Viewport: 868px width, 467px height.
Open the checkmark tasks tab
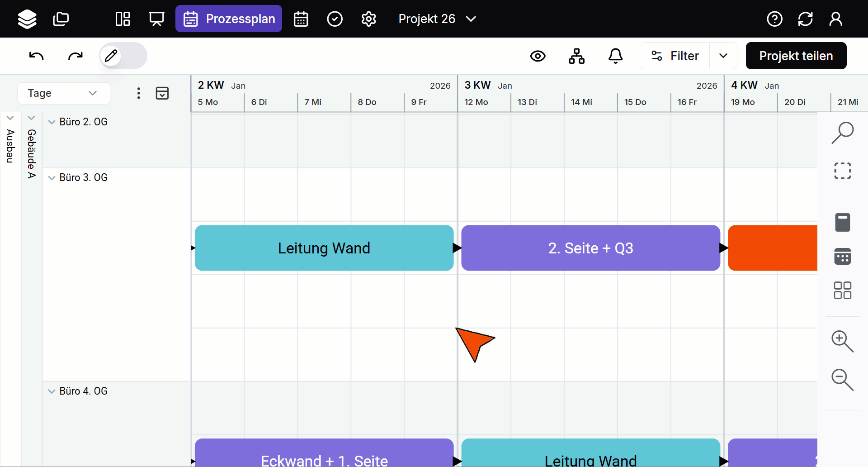coord(335,19)
